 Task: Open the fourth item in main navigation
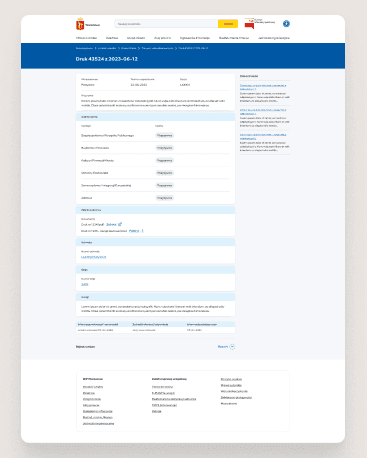[x=162, y=38]
